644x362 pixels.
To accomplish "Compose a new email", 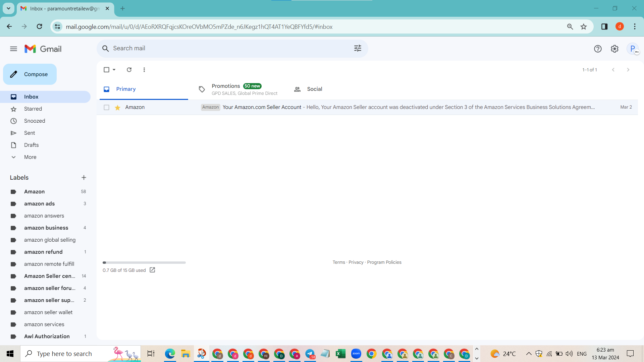I will pyautogui.click(x=30, y=74).
